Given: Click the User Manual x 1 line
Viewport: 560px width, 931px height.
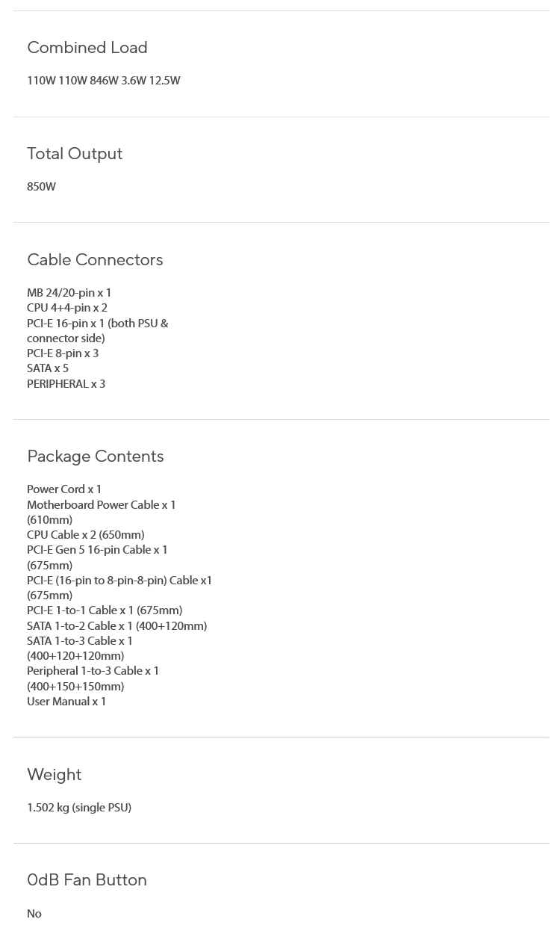Looking at the screenshot, I should [66, 702].
